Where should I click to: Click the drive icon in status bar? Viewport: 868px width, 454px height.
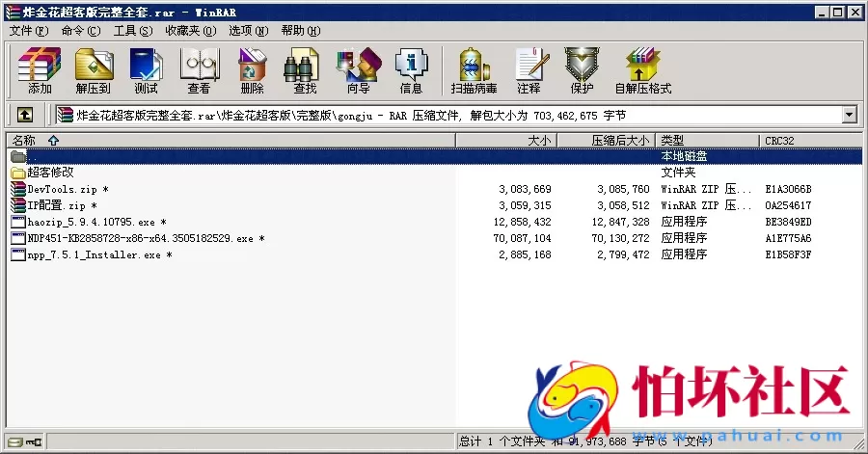point(15,441)
